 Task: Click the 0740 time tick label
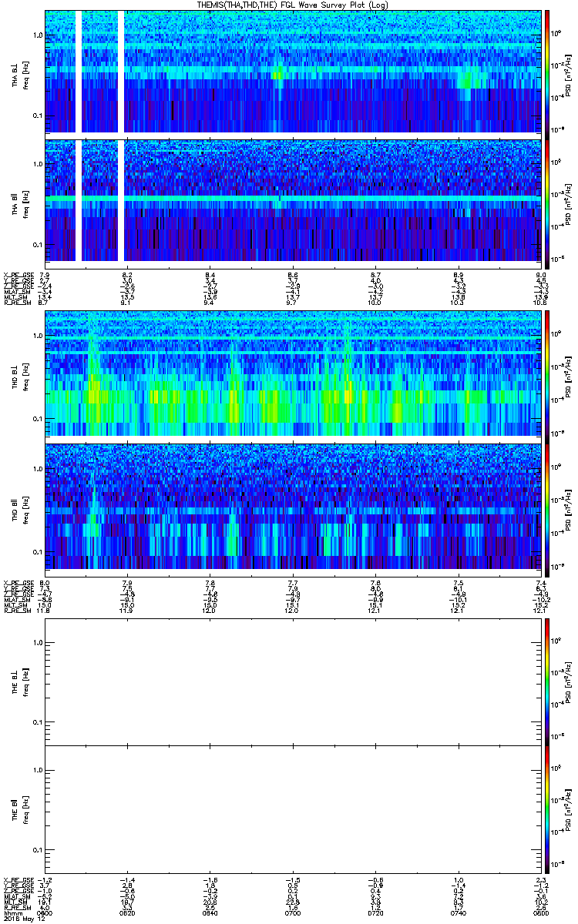click(458, 912)
